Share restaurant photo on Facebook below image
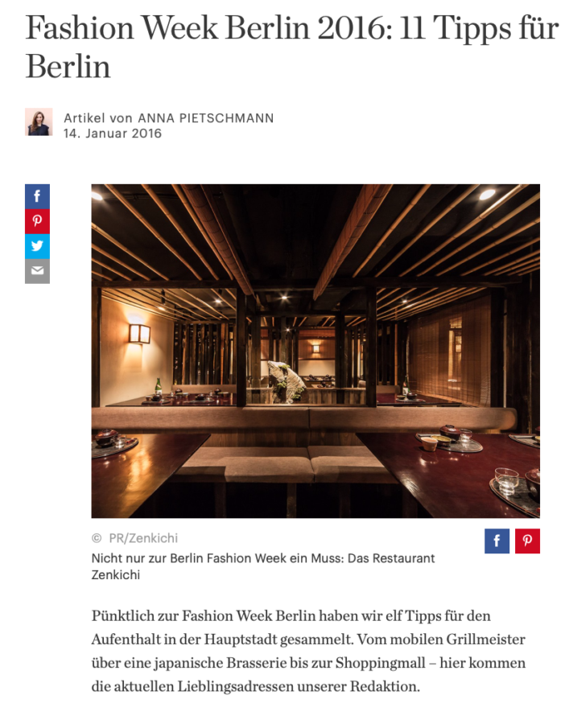This screenshot has height=728, width=565. click(497, 541)
